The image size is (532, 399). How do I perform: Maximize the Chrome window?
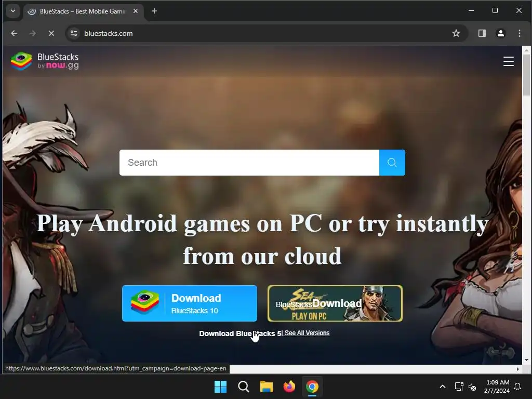(x=495, y=10)
